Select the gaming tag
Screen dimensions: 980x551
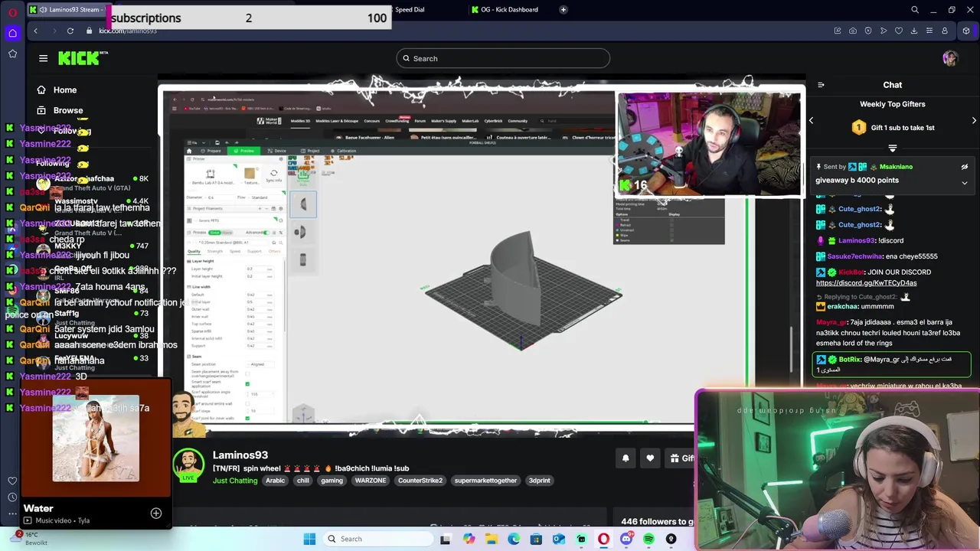click(x=332, y=481)
